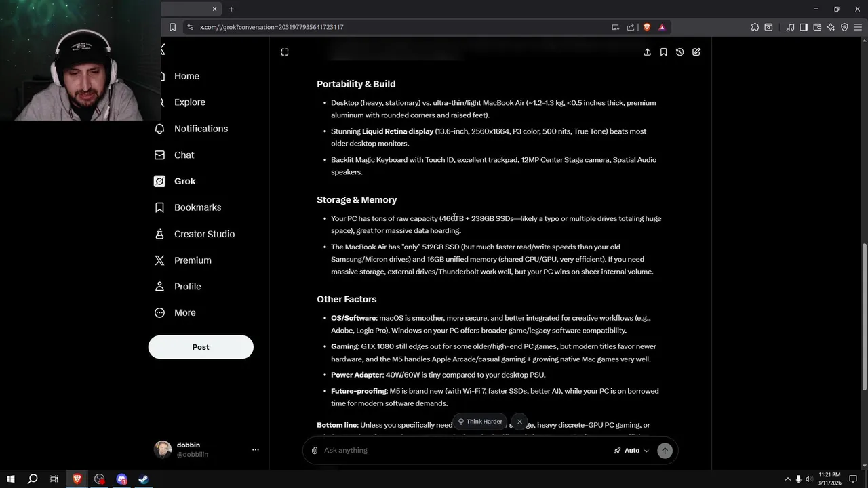Start a new Grok chat

(696, 52)
